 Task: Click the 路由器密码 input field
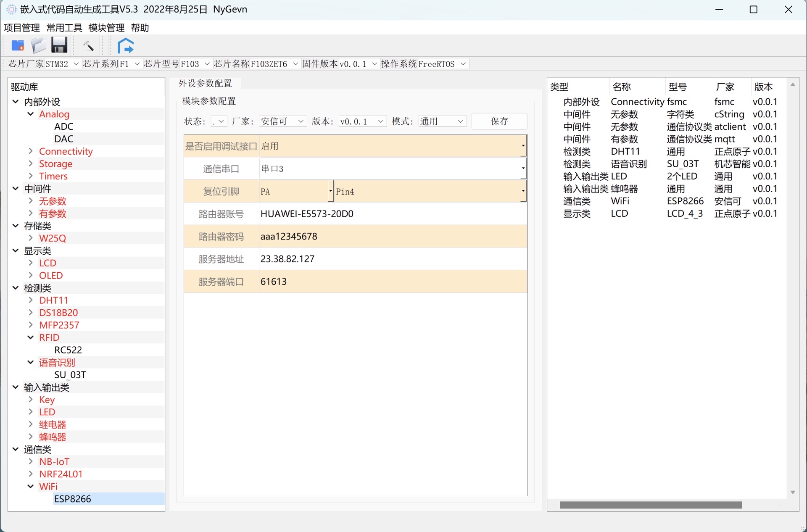coord(392,236)
